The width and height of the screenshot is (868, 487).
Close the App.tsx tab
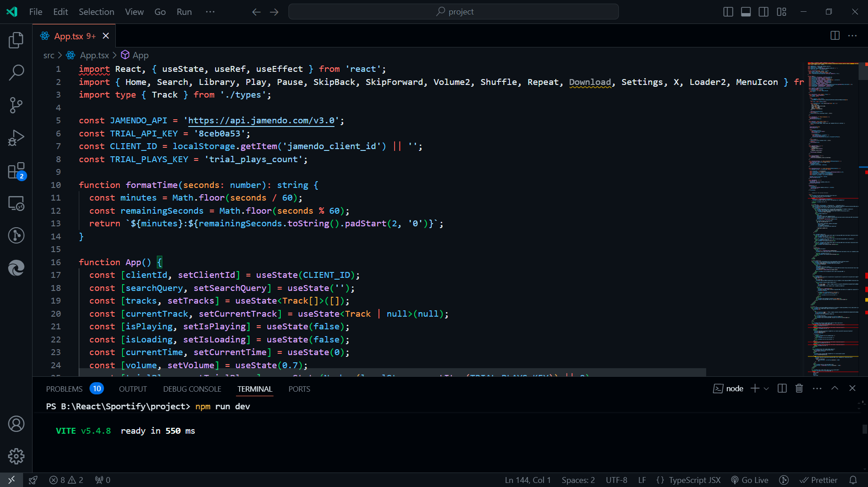(106, 36)
